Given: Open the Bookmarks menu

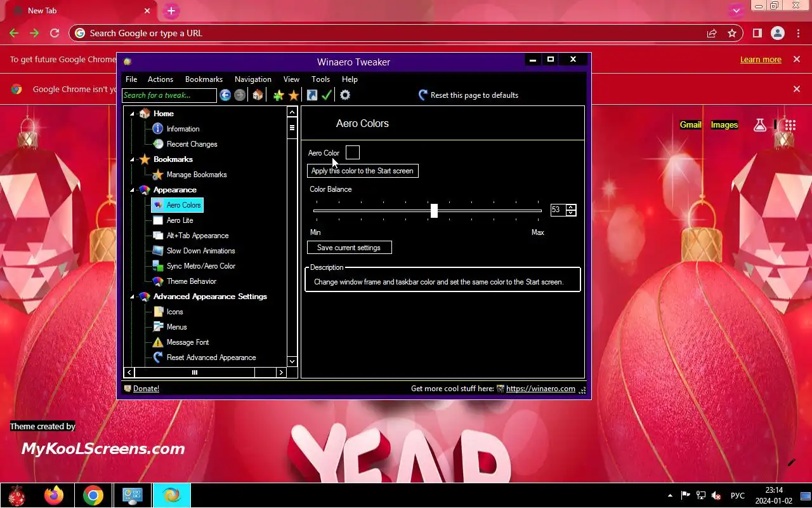Looking at the screenshot, I should pos(204,79).
